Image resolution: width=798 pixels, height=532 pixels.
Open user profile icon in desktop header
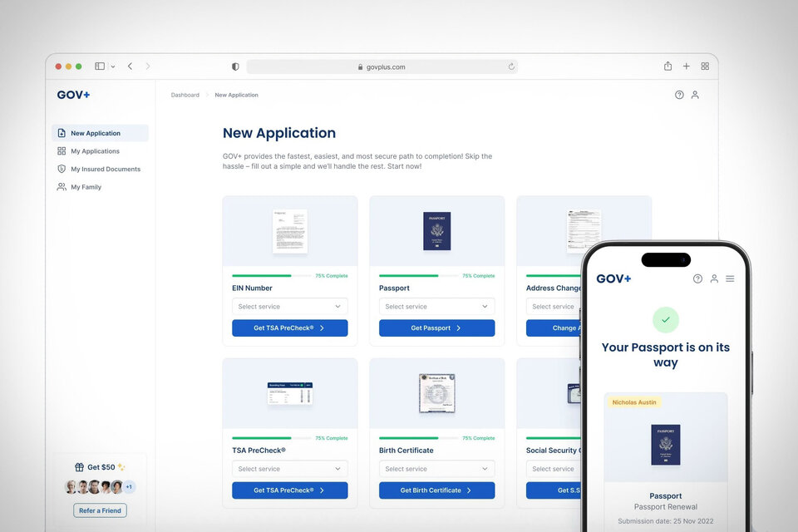[695, 95]
